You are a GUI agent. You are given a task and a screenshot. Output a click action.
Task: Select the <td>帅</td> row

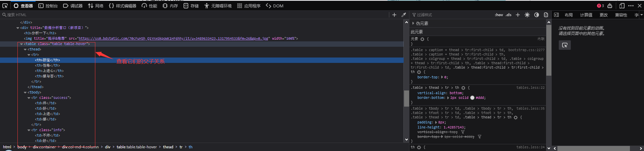click(202, 103)
